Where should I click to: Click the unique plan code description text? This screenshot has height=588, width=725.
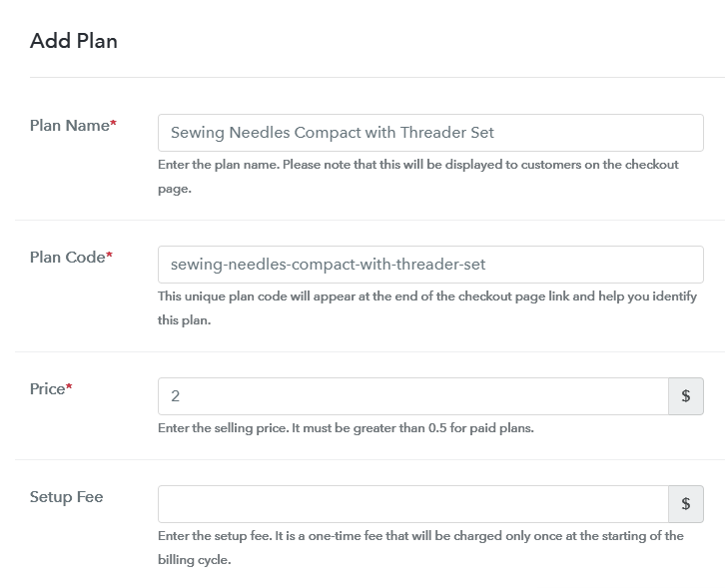(427, 307)
